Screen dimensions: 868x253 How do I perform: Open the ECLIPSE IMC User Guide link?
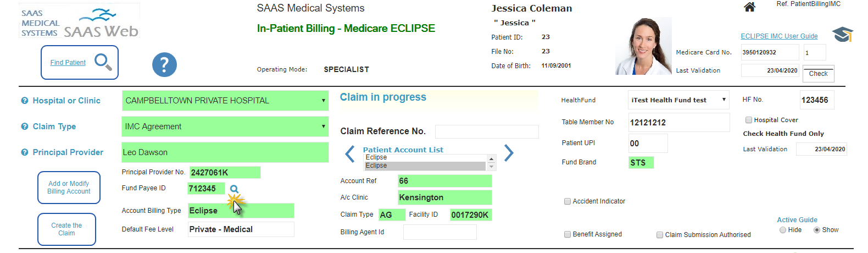[779, 36]
